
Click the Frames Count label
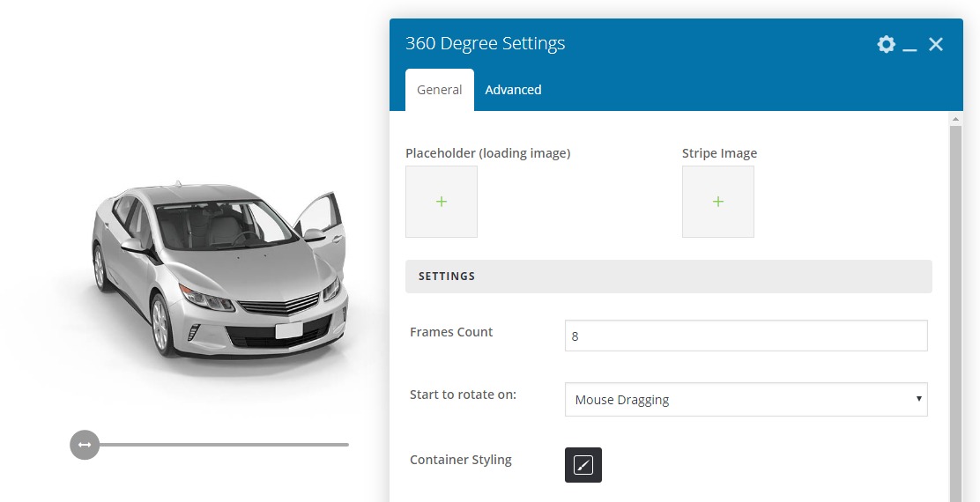pos(451,332)
